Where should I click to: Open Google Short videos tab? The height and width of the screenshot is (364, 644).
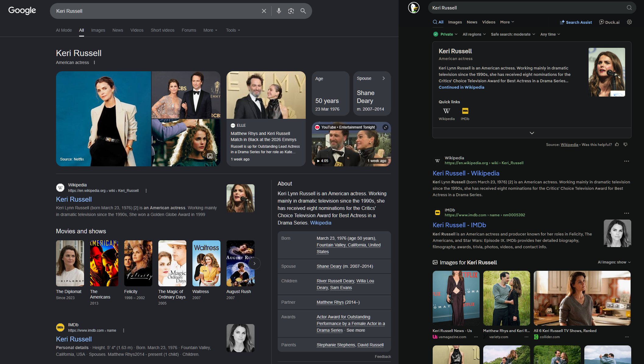point(163,30)
